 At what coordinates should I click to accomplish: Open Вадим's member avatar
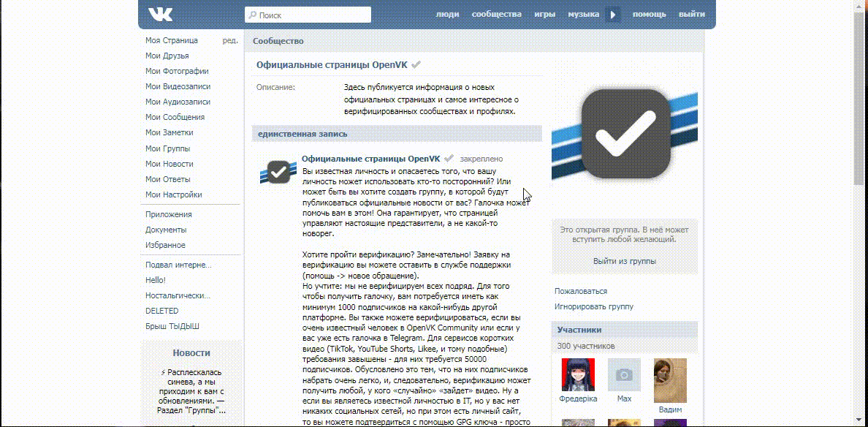pyautogui.click(x=670, y=380)
